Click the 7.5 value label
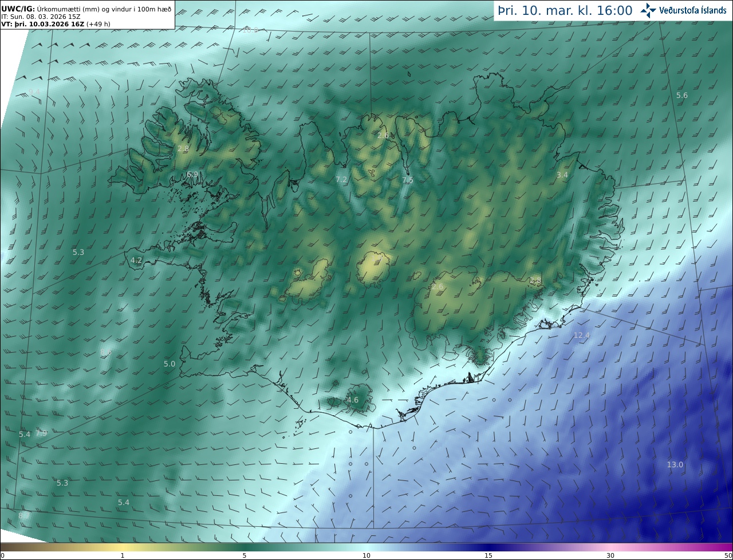This screenshot has height=560, width=733. pos(408,180)
